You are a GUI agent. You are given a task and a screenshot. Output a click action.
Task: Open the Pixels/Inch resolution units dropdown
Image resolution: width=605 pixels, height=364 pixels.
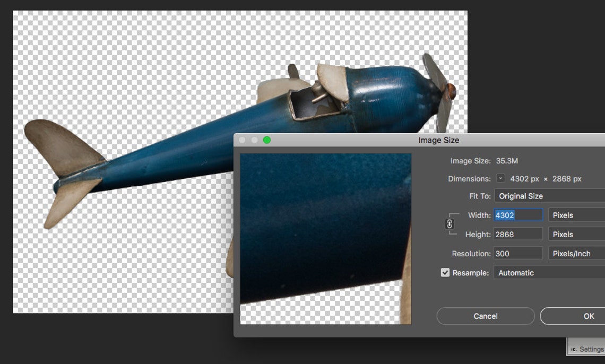point(575,253)
